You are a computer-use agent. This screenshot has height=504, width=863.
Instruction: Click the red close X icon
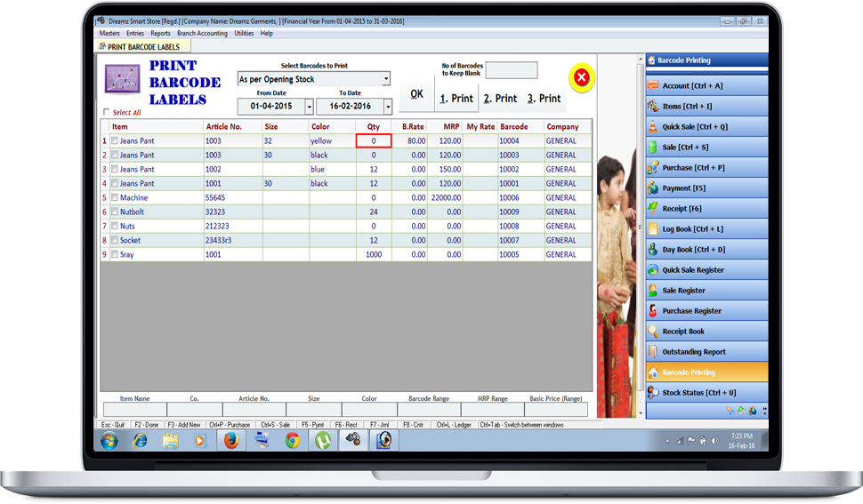[x=582, y=78]
